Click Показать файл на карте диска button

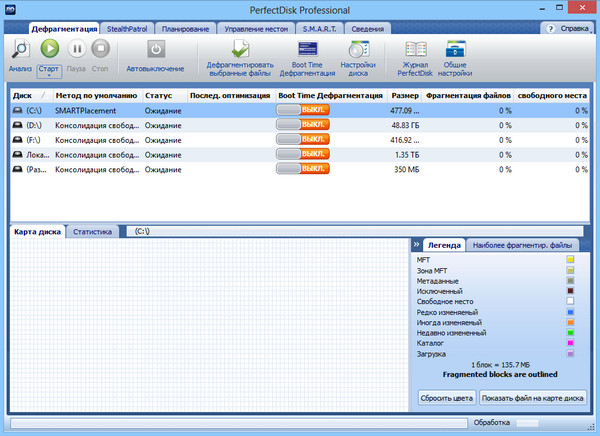point(532,397)
